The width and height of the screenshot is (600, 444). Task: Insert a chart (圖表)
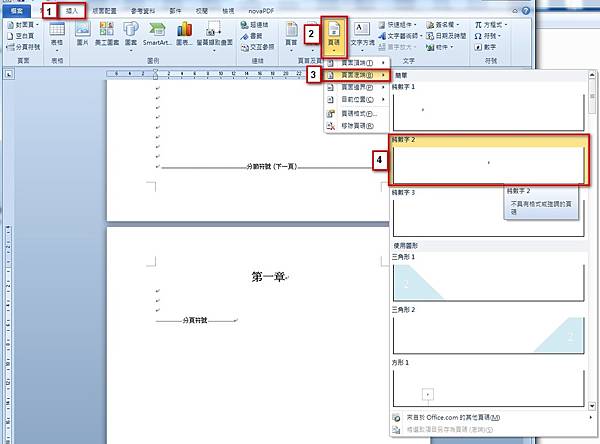[x=184, y=34]
